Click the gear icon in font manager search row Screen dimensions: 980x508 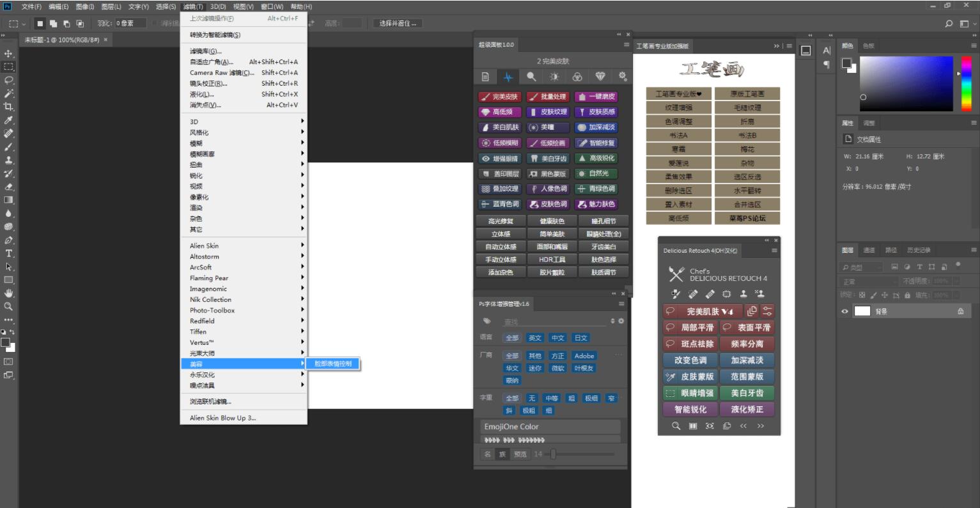pos(621,321)
